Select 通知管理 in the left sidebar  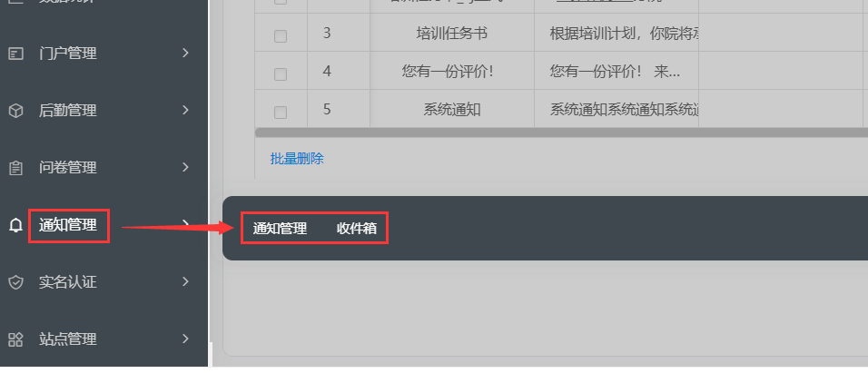coord(68,225)
